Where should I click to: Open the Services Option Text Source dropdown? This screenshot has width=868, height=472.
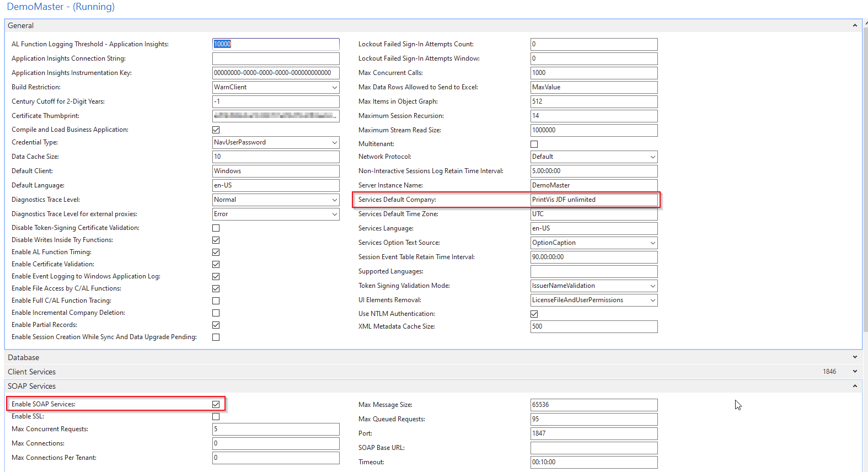click(x=652, y=243)
